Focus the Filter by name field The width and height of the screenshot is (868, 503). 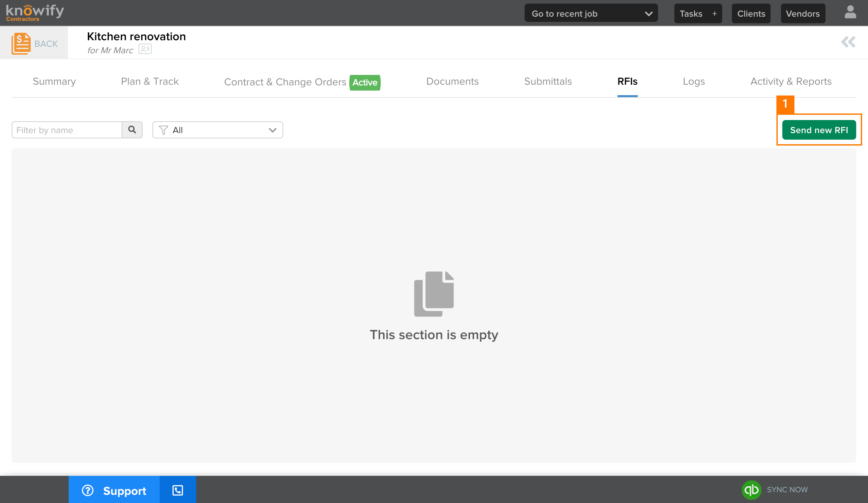tap(67, 130)
